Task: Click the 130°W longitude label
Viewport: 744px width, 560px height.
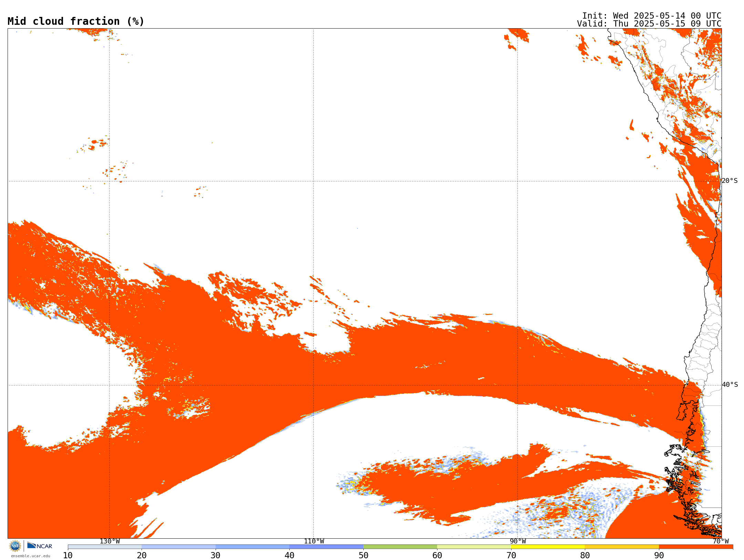Action: click(110, 541)
